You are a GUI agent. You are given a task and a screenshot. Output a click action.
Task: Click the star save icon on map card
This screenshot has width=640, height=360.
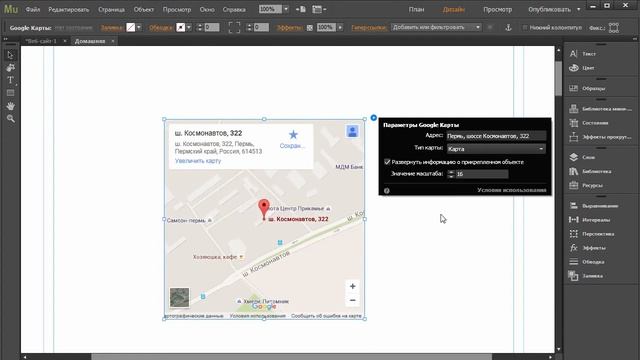[x=293, y=135]
